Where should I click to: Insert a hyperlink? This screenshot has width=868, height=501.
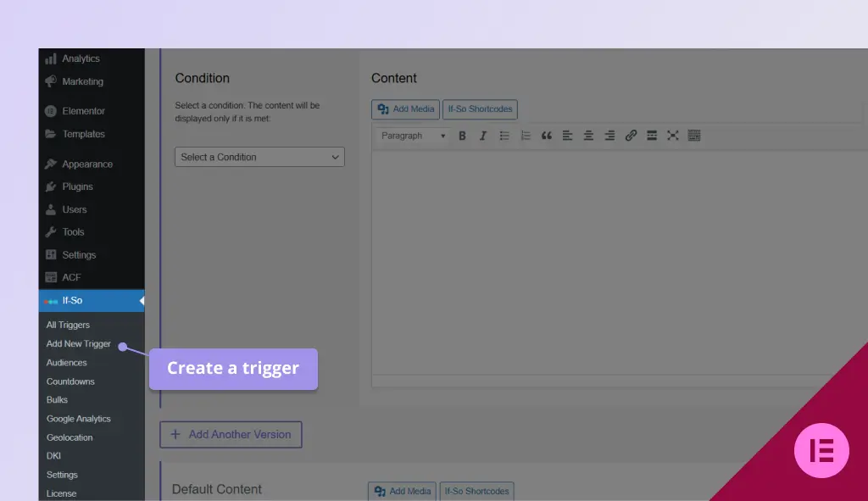click(x=631, y=136)
